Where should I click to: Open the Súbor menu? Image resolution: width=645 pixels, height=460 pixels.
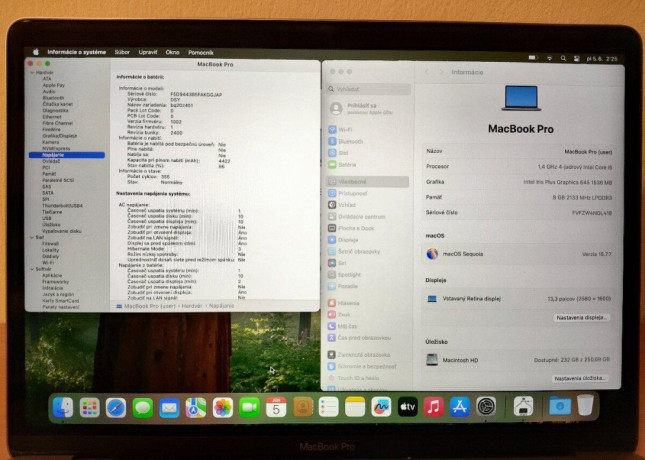point(122,52)
